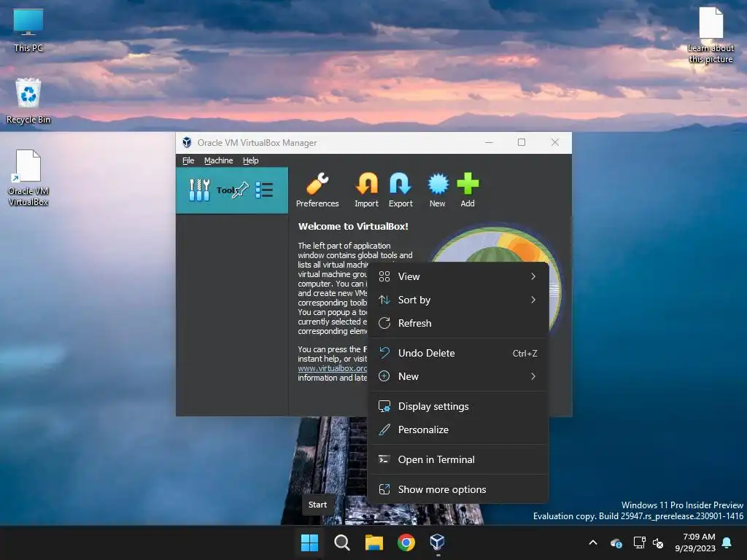
Task: Open the Windows Start button
Action: click(309, 542)
